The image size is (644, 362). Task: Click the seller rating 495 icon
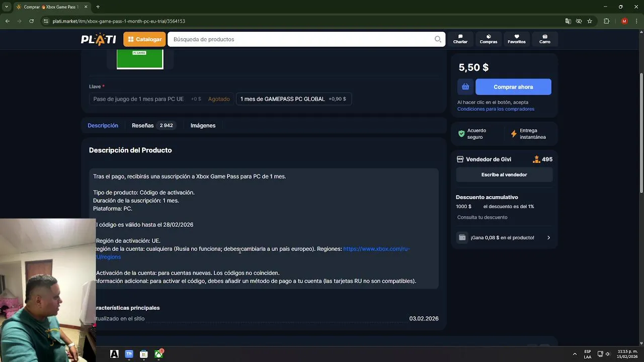tap(536, 159)
